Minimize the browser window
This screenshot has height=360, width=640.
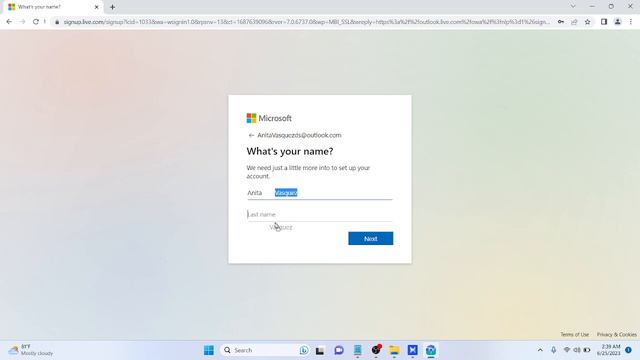[592, 7]
